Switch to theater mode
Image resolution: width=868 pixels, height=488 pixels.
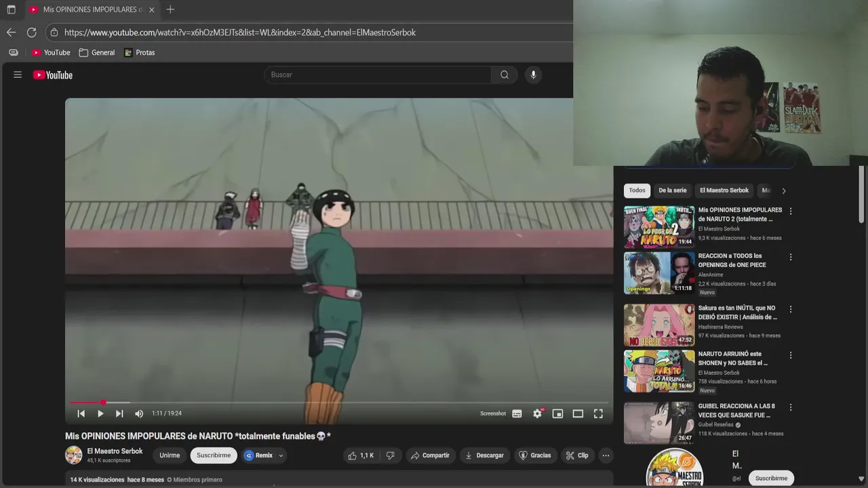(x=578, y=413)
